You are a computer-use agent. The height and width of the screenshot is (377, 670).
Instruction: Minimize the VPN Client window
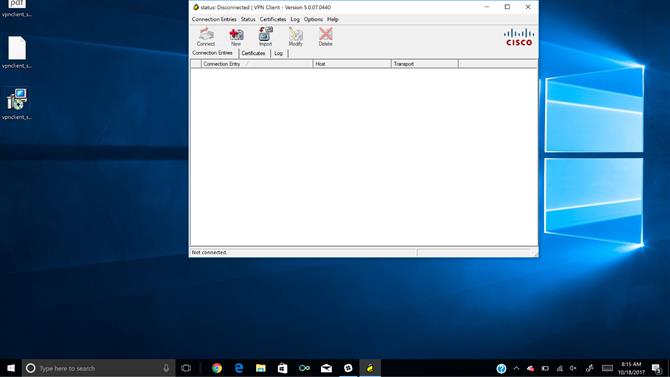(x=487, y=7)
